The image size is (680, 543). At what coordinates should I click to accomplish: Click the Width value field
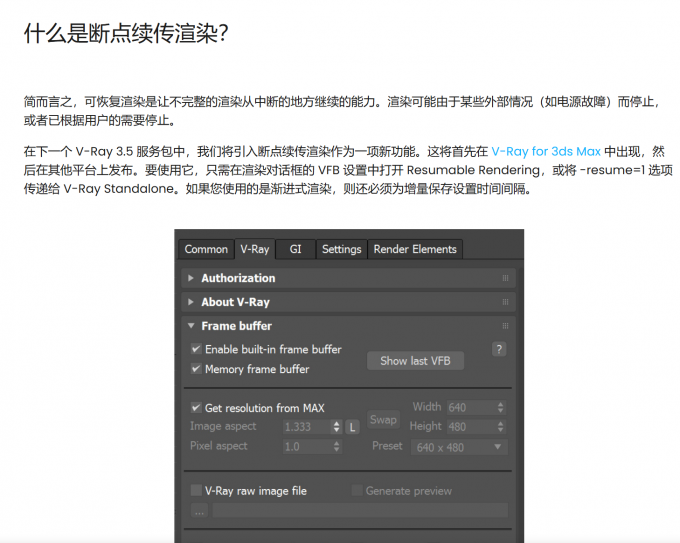(471, 407)
